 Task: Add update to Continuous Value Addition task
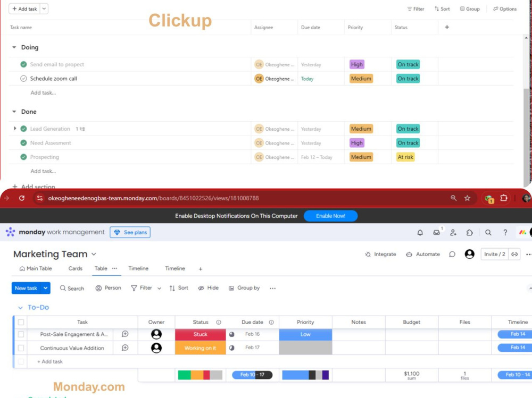pyautogui.click(x=125, y=348)
